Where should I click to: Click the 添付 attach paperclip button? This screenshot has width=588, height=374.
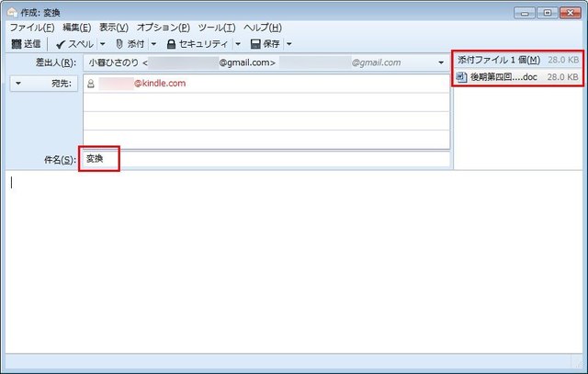[129, 43]
